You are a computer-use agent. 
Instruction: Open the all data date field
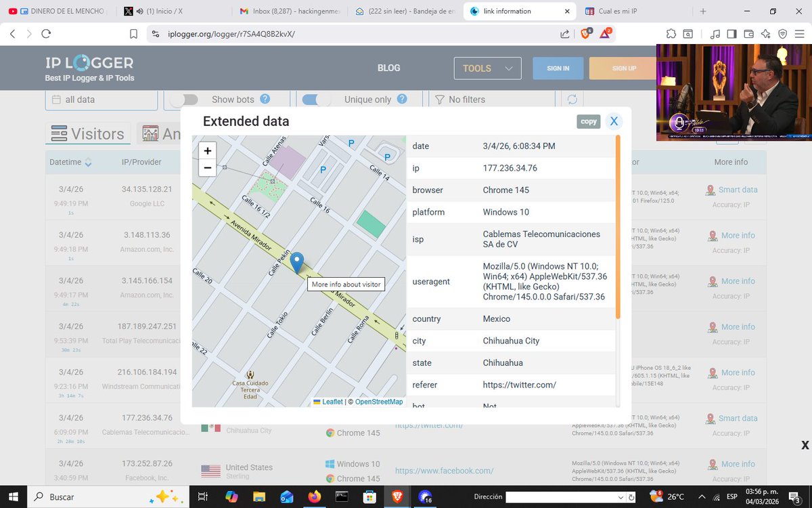(x=101, y=100)
